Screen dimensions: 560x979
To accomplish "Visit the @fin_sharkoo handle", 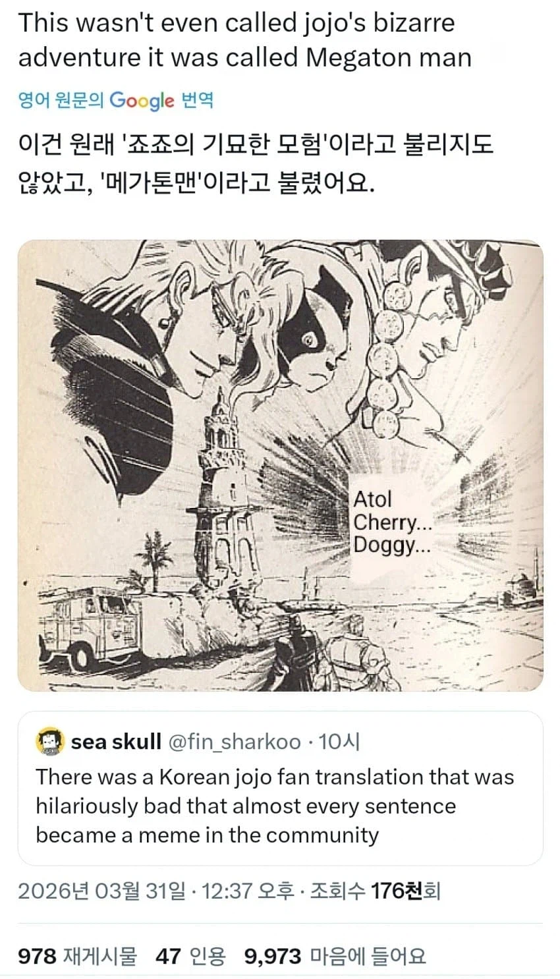I will [x=235, y=742].
